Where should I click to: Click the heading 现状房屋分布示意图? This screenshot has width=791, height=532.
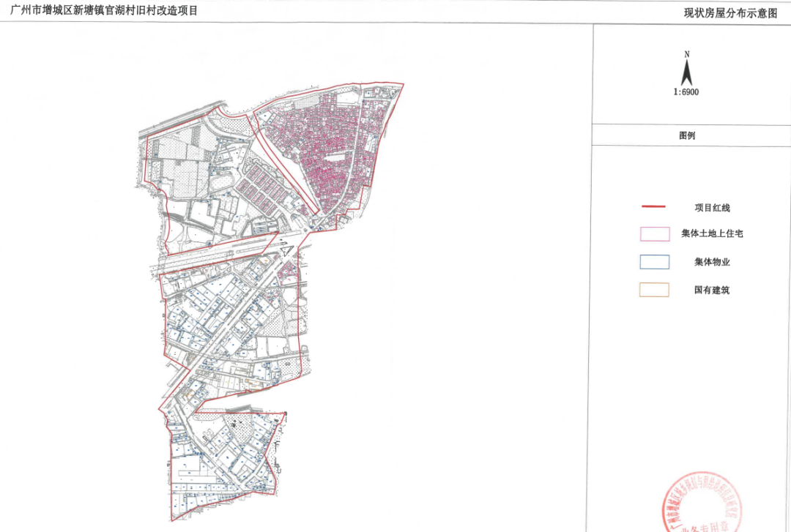(730, 13)
